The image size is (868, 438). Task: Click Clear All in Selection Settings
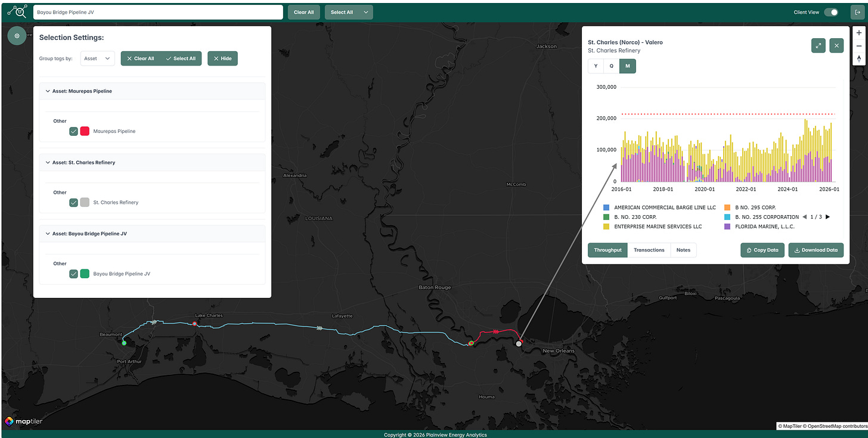coord(141,58)
